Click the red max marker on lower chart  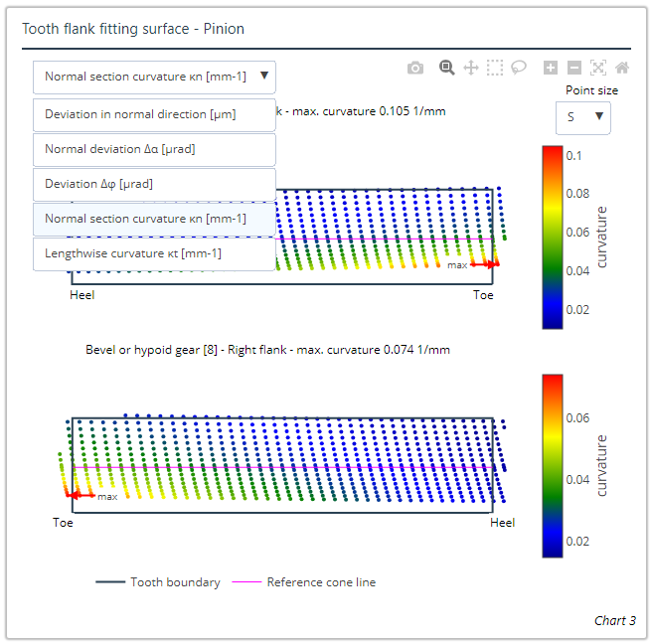coord(80,494)
